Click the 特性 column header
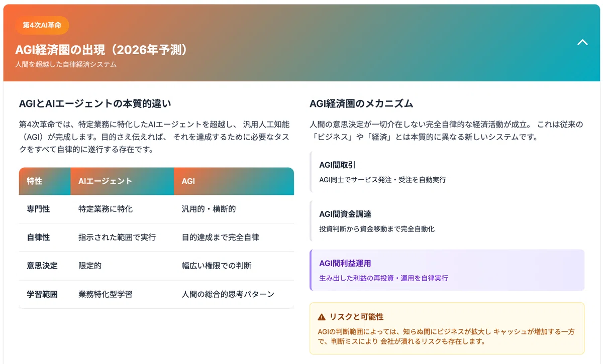The image size is (603, 364). pyautogui.click(x=45, y=181)
